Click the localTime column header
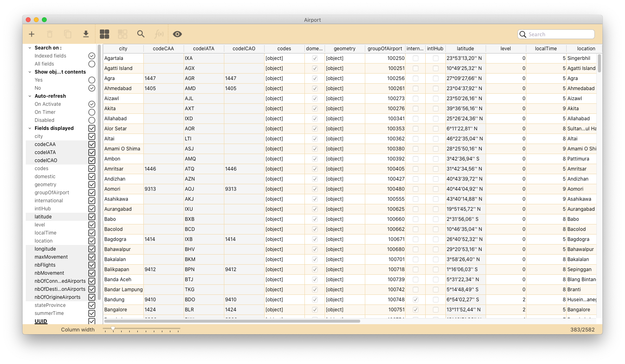This screenshot has width=625, height=364. [x=546, y=49]
